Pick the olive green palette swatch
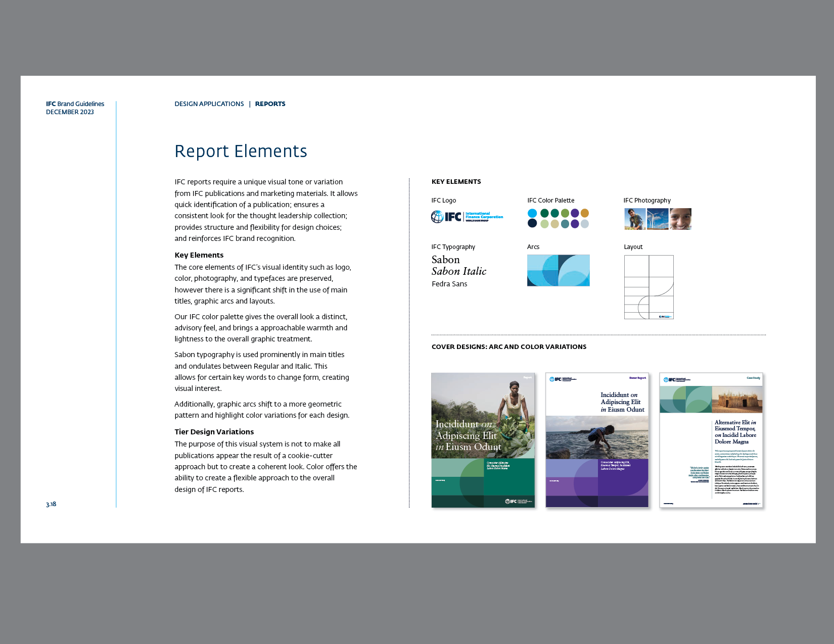This screenshot has width=834, height=644. [x=565, y=213]
